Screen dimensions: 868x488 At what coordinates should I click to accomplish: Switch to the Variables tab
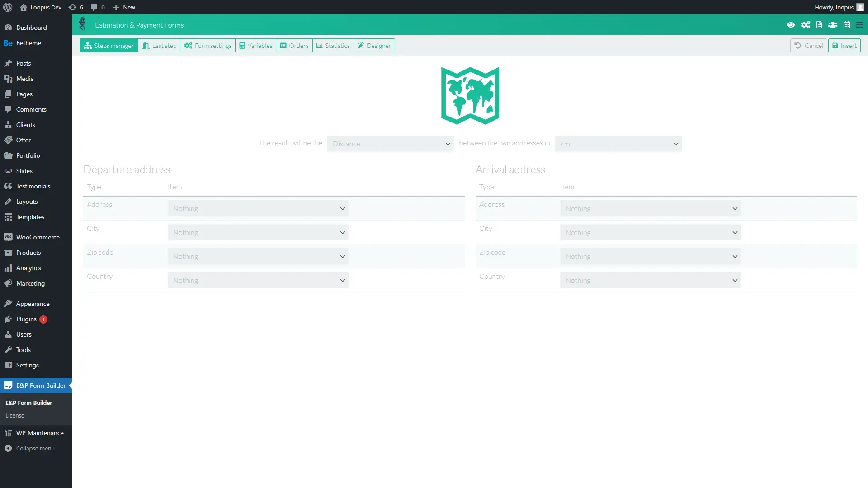pyautogui.click(x=255, y=45)
